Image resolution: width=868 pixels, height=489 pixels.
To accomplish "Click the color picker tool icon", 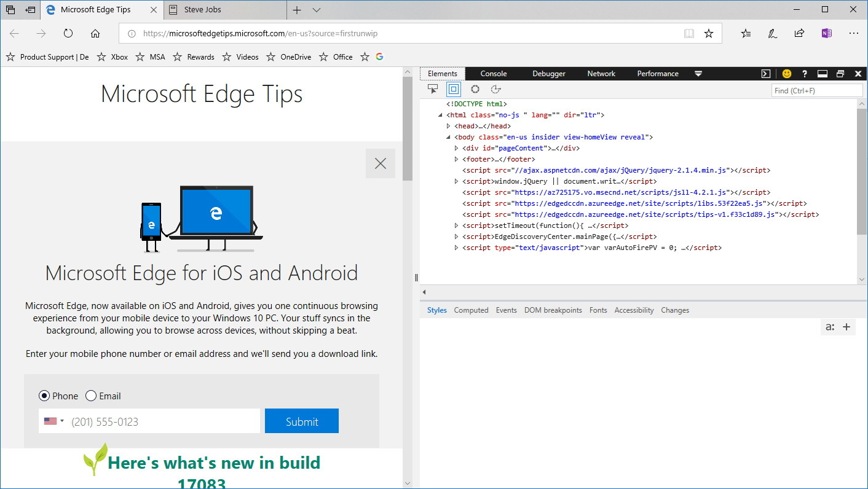I will [475, 89].
